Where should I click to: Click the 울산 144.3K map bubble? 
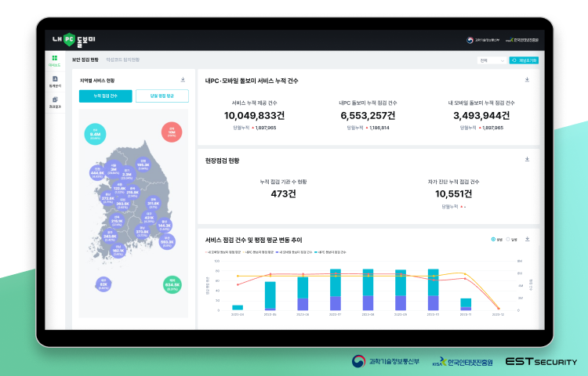(165, 226)
